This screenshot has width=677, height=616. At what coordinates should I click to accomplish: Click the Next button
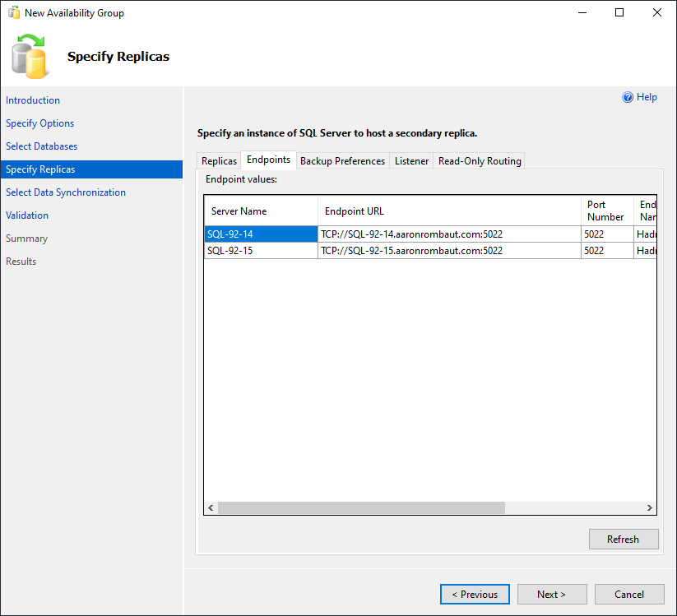(x=551, y=594)
